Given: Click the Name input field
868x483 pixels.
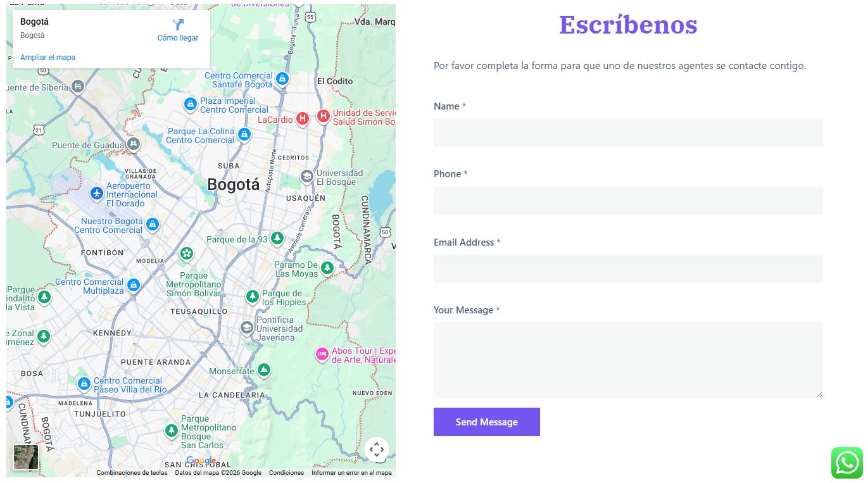Looking at the screenshot, I should pos(628,133).
